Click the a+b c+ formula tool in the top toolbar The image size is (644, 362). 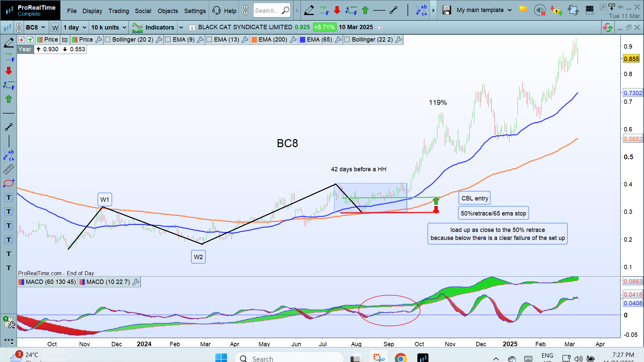pos(422,10)
